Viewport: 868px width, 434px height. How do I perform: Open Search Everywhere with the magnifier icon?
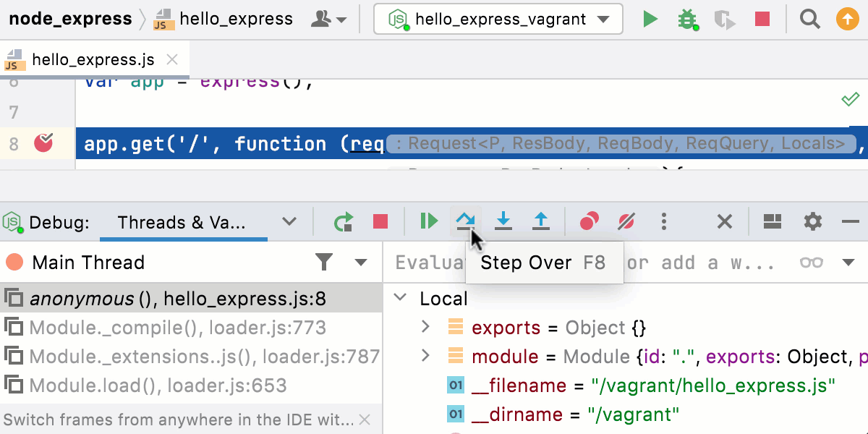click(x=809, y=18)
